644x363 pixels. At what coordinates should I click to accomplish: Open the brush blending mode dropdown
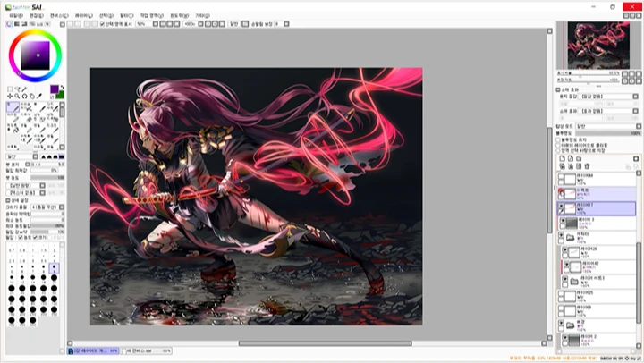pos(35,156)
